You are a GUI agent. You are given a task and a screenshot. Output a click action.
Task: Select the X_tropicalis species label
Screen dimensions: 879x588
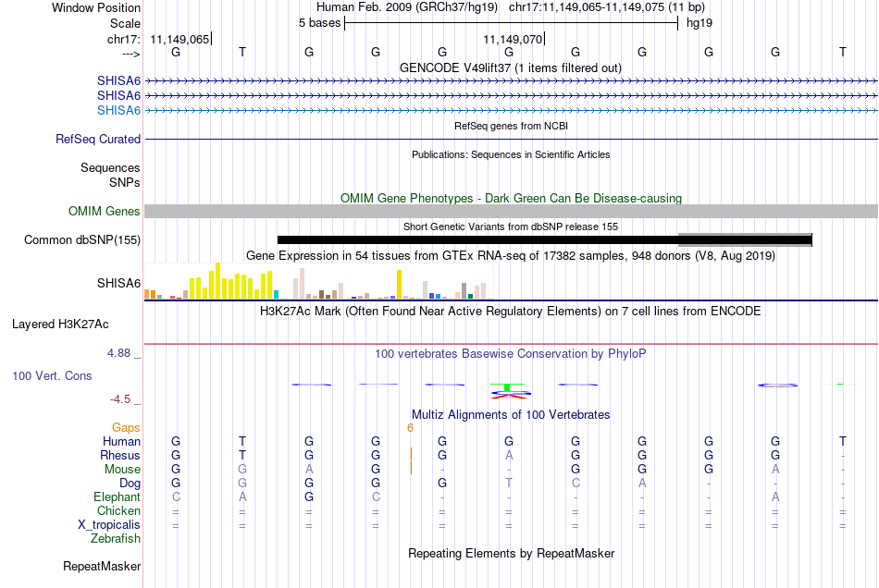[109, 525]
